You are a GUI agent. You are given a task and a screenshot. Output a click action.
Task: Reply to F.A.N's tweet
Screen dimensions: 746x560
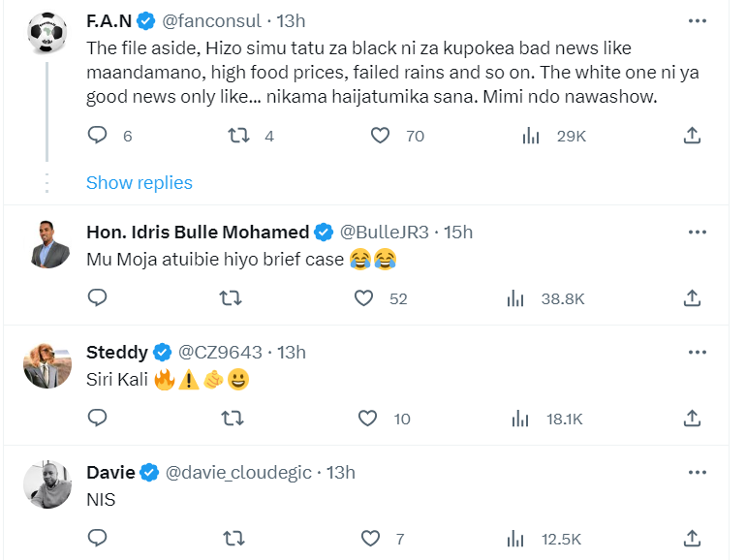click(97, 136)
